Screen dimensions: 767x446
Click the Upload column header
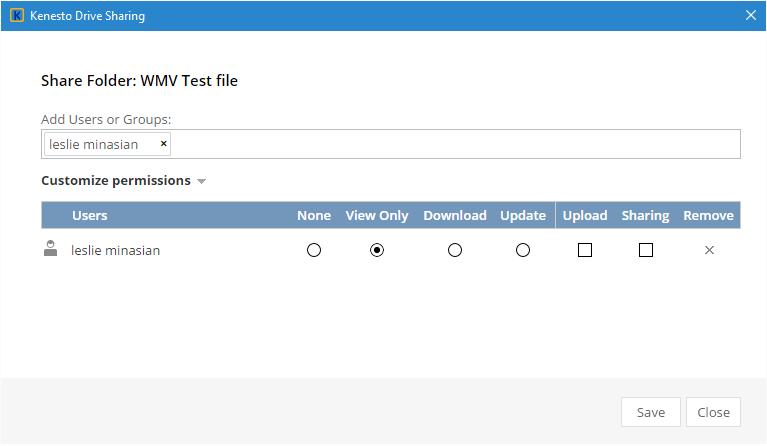(585, 215)
